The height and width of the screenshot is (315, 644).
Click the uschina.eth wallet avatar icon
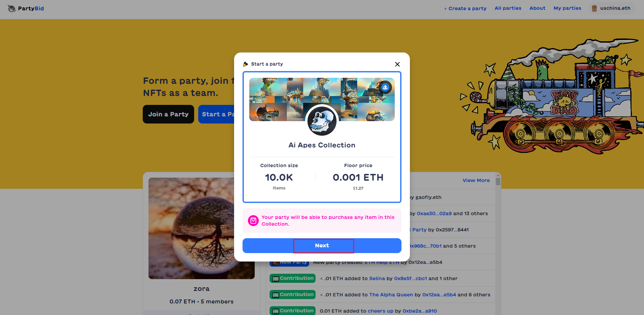point(594,8)
